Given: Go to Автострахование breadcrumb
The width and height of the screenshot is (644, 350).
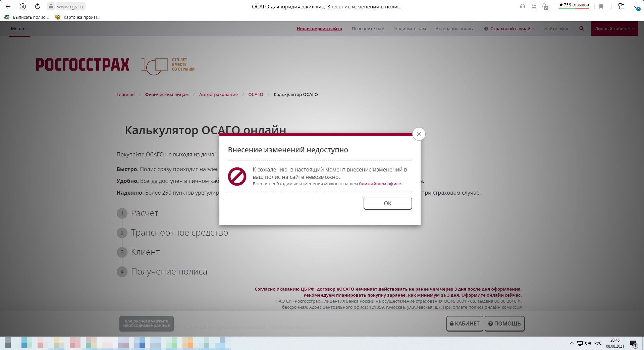Looking at the screenshot, I should point(218,94).
